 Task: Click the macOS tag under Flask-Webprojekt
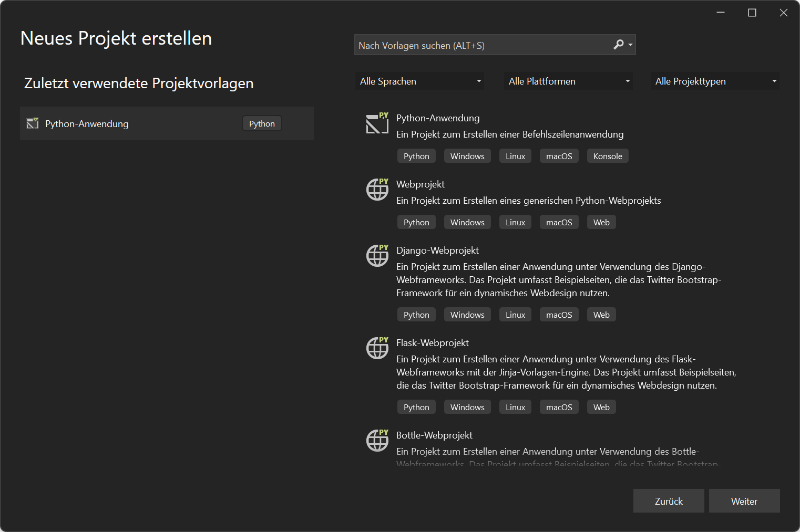click(559, 406)
